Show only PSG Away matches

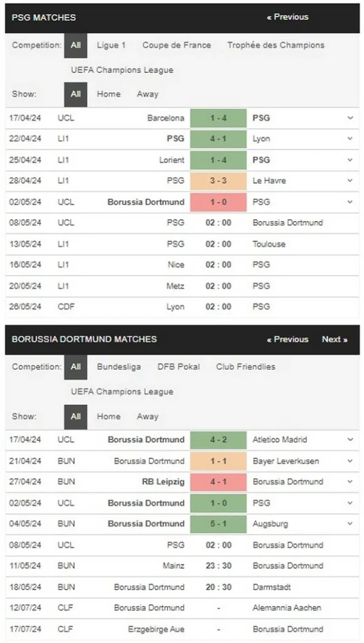[x=147, y=94]
